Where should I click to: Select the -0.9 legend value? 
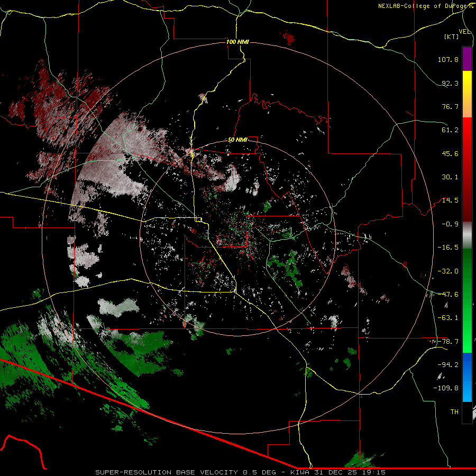pos(450,224)
